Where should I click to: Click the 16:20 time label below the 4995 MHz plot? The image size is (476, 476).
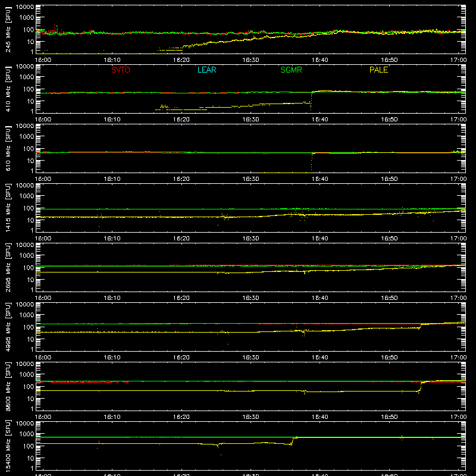click(x=181, y=358)
